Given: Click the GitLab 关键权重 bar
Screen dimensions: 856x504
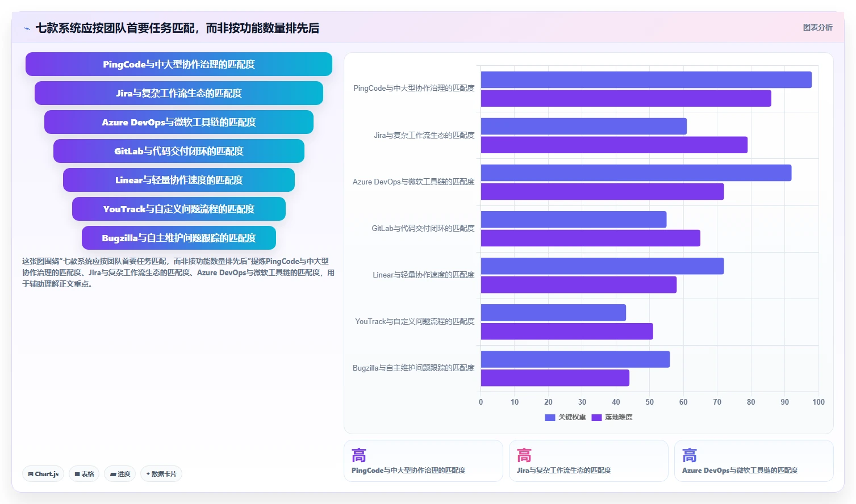Looking at the screenshot, I should (x=574, y=219).
